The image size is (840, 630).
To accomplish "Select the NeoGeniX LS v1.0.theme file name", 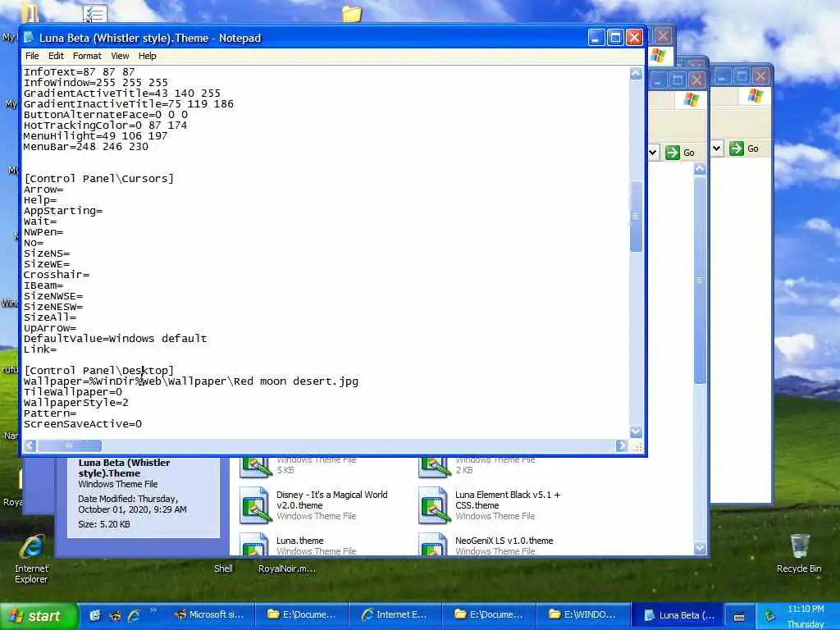I will pos(504,541).
